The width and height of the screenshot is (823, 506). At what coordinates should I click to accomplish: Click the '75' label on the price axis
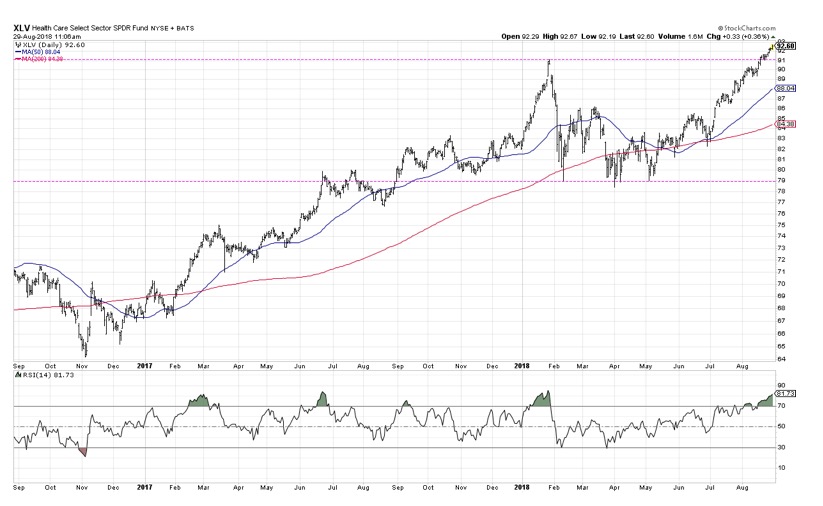[781, 225]
